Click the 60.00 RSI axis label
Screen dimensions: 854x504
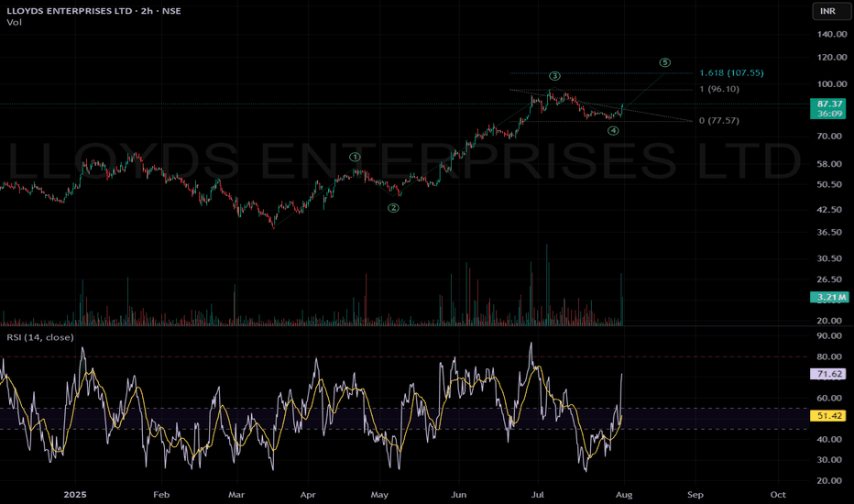point(829,399)
